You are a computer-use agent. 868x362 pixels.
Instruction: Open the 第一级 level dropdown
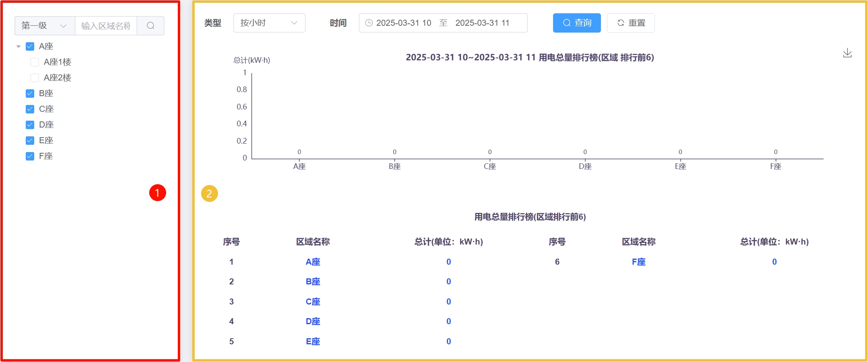coord(45,26)
